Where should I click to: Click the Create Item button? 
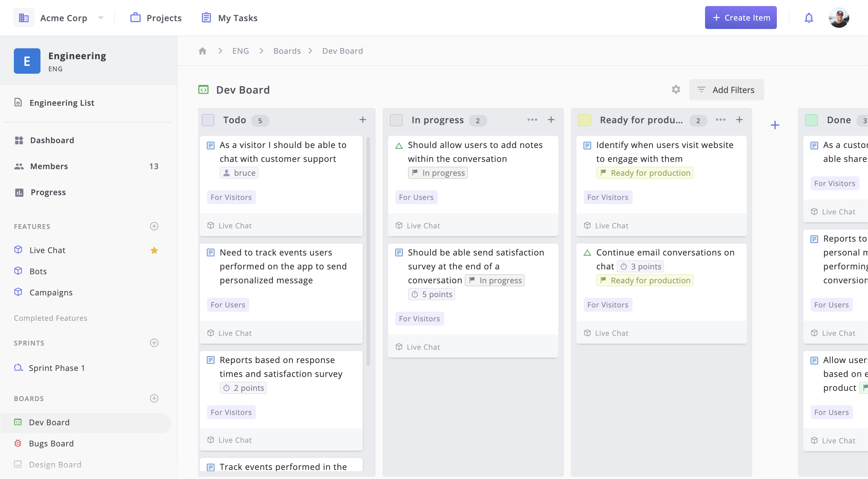(x=740, y=18)
